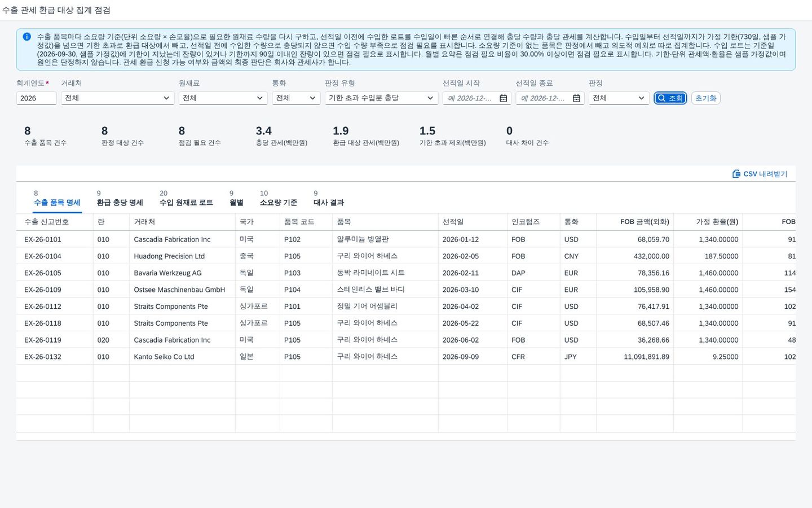Viewport: 812px width, 508px height.
Task: Open the 수입 원재료 로트 tab
Action: pyautogui.click(x=186, y=198)
